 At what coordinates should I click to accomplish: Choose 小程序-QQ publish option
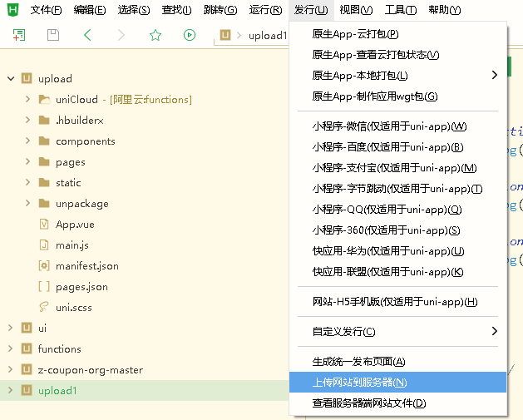coord(397,210)
